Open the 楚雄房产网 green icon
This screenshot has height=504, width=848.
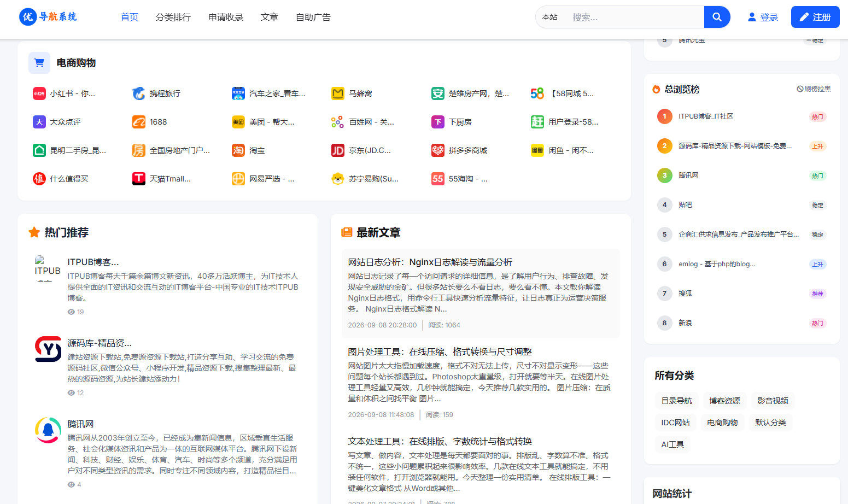(438, 93)
